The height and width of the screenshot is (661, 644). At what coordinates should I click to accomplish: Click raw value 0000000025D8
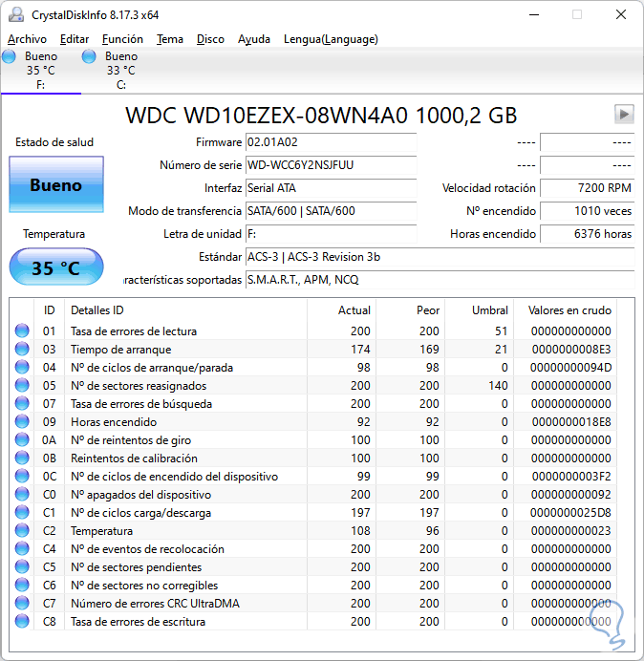pyautogui.click(x=570, y=513)
